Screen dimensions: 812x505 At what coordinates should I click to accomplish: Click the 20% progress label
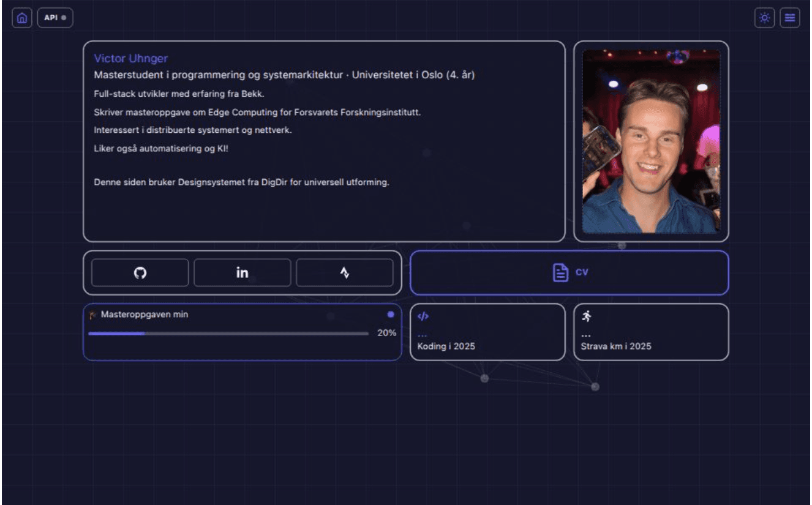386,333
